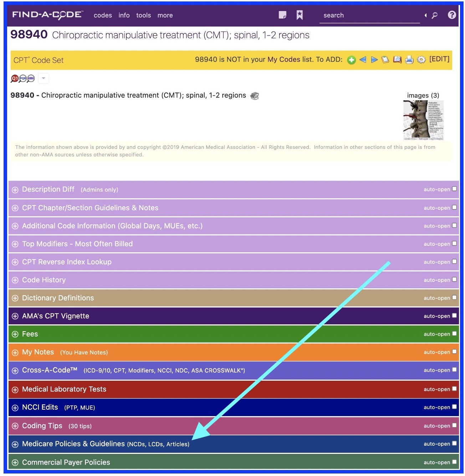Image resolution: width=465 pixels, height=476 pixels.
Task: Toggle auto-open for AMA's CPT Vignette
Action: 454,315
